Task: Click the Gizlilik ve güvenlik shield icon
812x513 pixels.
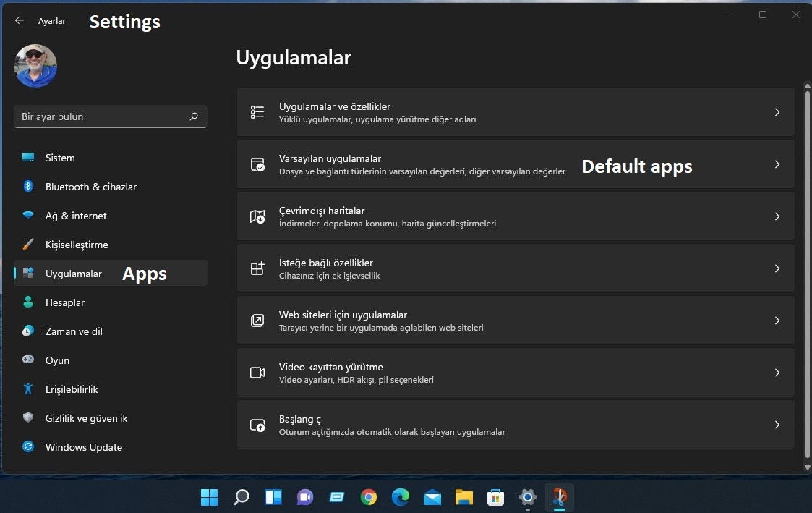Action: 28,417
